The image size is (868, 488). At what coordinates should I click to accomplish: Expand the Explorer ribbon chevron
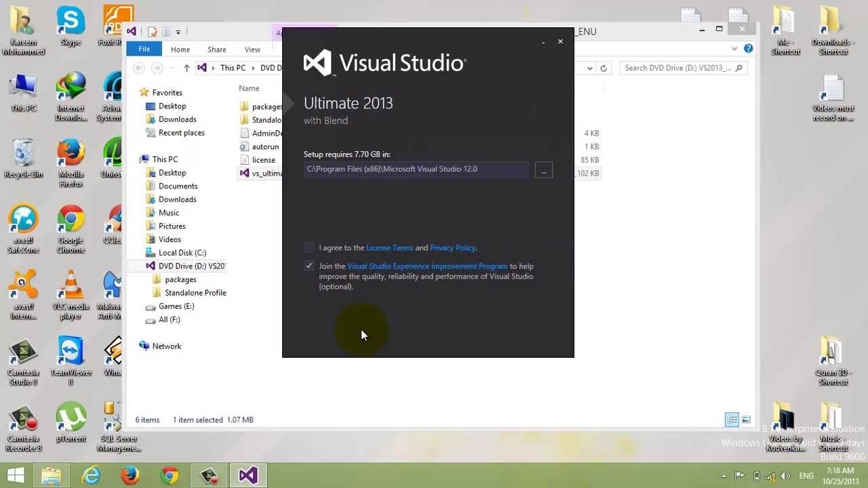(734, 49)
